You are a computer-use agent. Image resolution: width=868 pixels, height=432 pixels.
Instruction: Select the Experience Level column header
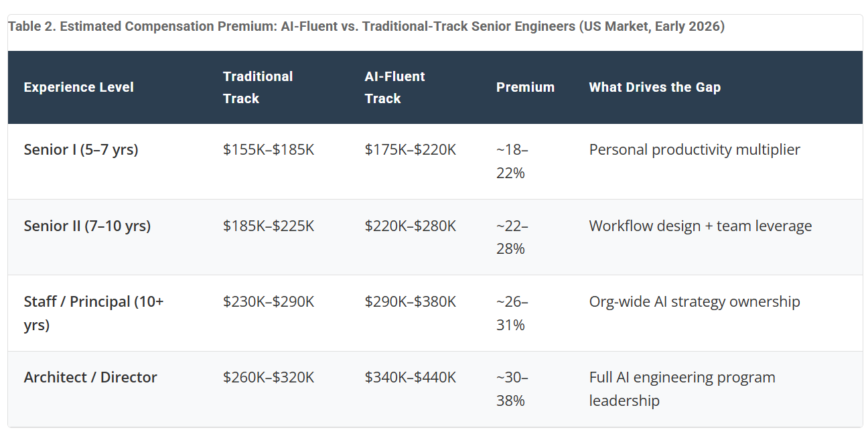click(x=79, y=87)
